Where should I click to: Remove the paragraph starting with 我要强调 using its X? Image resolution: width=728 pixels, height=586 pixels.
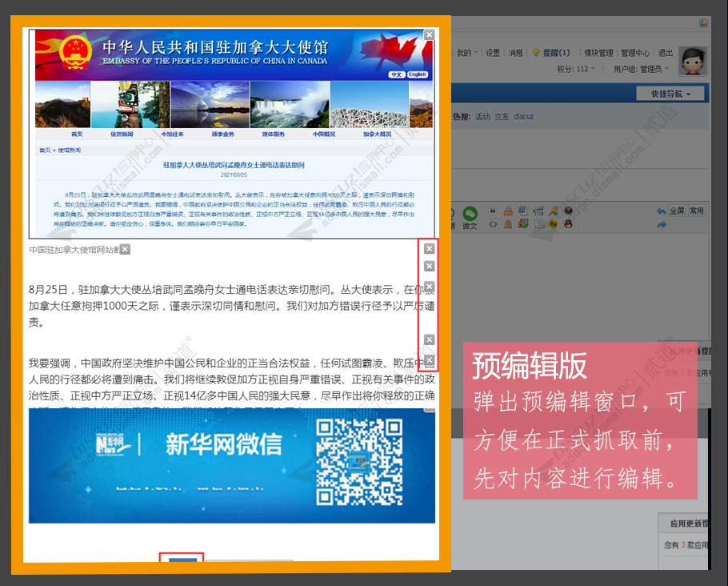(x=430, y=360)
